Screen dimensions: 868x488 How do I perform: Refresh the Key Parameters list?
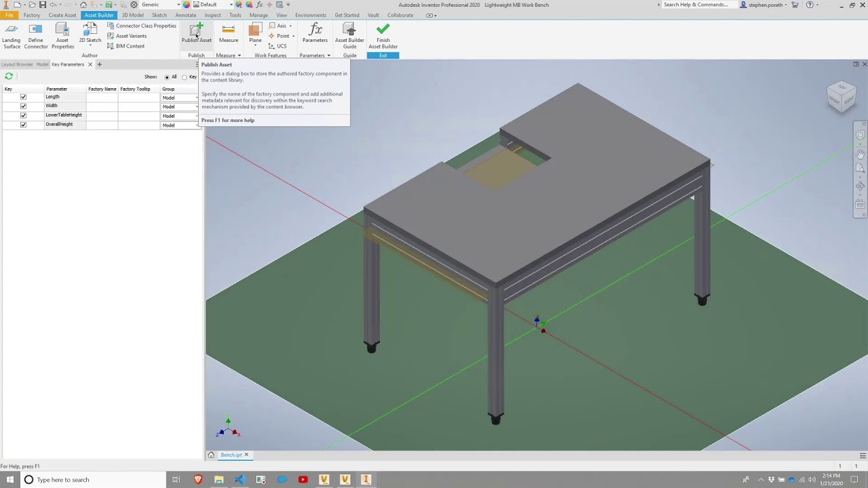pyautogui.click(x=9, y=76)
